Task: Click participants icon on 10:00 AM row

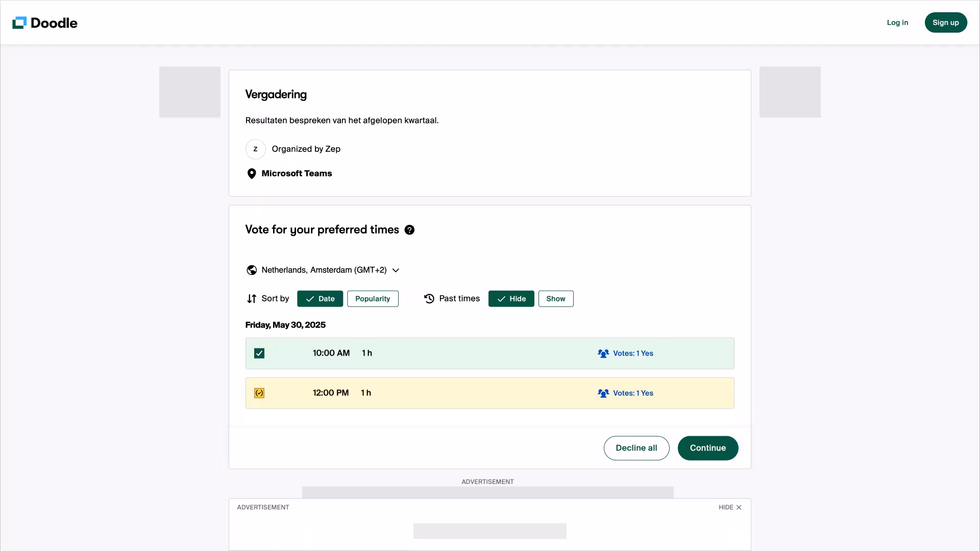Action: [603, 353]
